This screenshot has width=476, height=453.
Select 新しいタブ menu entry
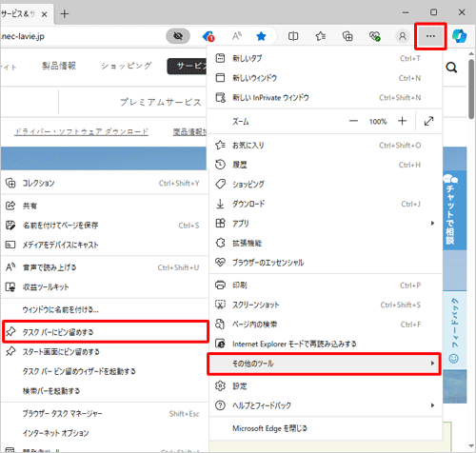(x=325, y=58)
